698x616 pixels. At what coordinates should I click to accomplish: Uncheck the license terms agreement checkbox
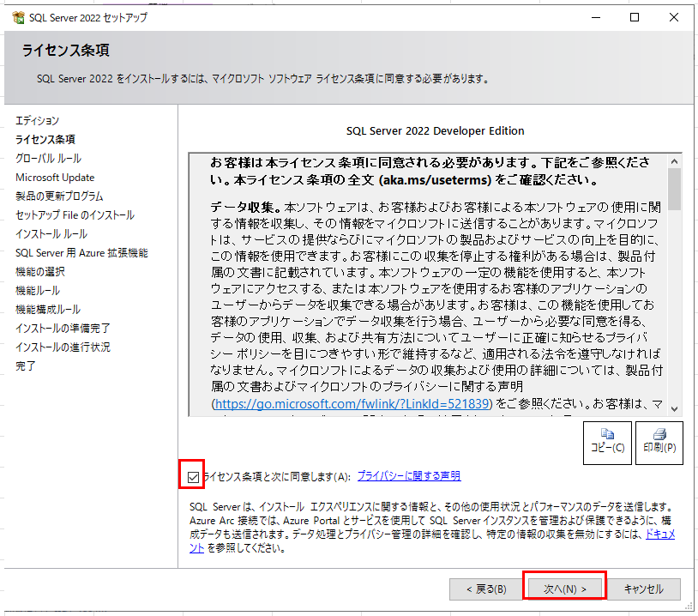(x=193, y=476)
